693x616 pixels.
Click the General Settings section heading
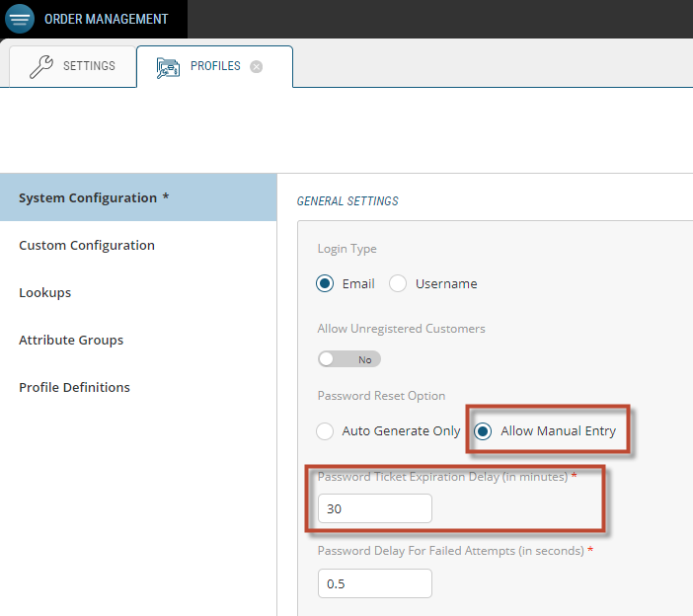347,201
